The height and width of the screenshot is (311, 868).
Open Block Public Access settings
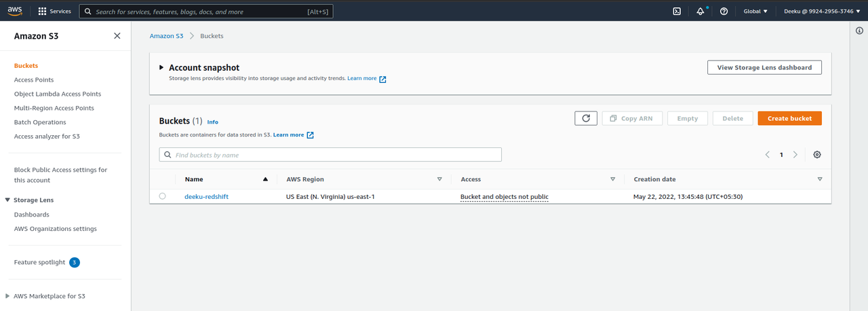(60, 175)
